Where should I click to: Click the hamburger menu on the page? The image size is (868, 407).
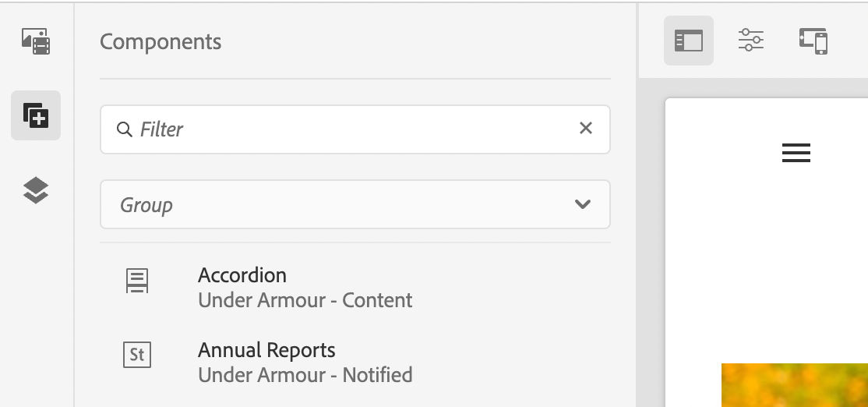pyautogui.click(x=796, y=153)
